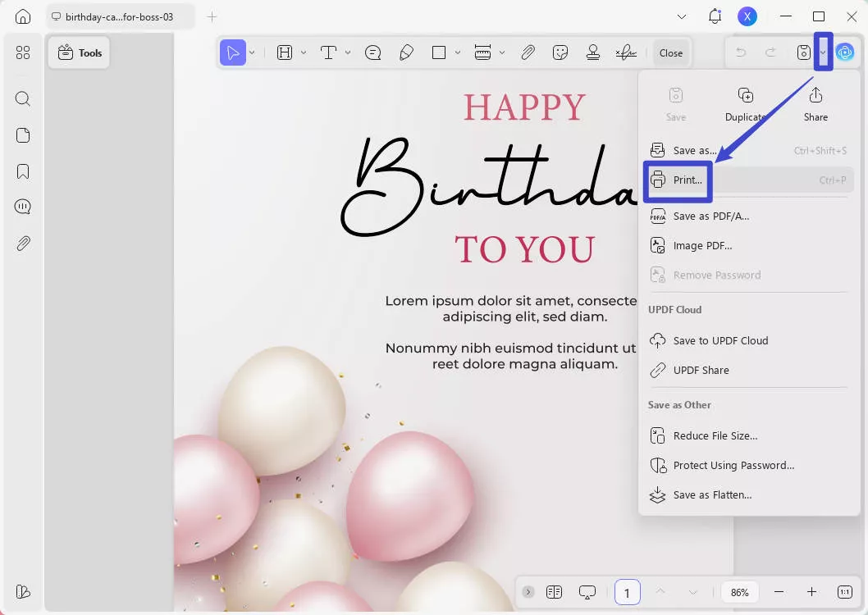Screen dimensions: 868x615
Task: Choose Print... menu entry
Action: (748, 180)
